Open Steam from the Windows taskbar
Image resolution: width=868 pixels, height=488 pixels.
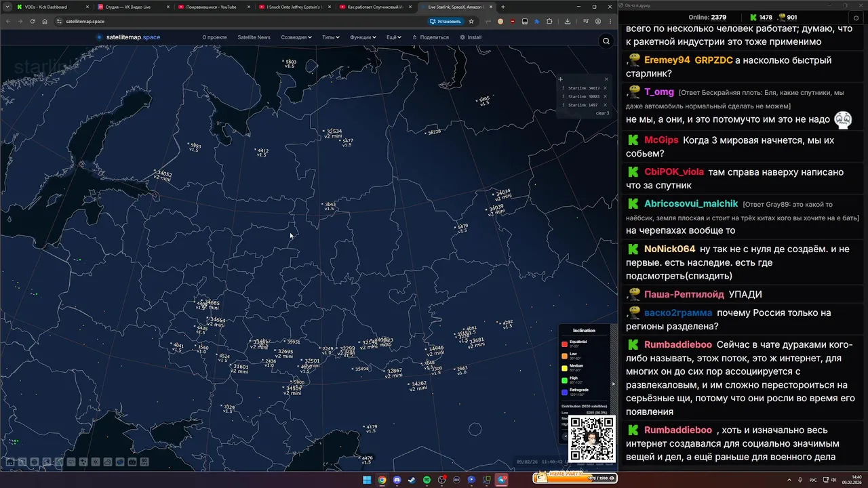point(412,479)
